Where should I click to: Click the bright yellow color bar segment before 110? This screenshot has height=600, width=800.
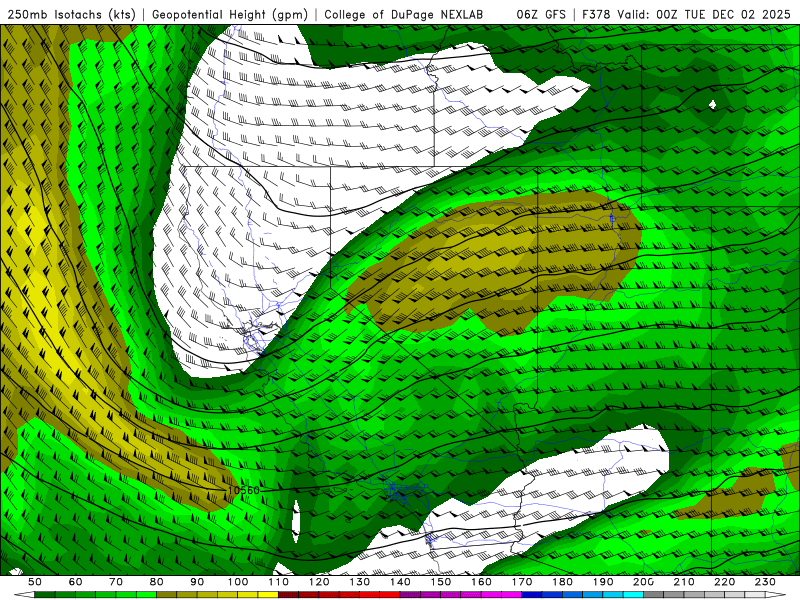pos(268,595)
